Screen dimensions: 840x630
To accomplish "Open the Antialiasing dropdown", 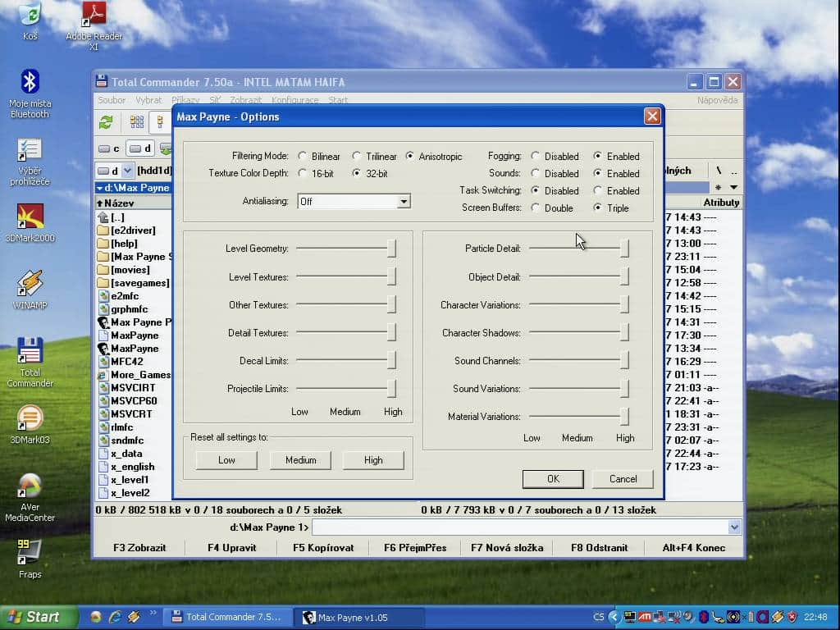I will [404, 202].
